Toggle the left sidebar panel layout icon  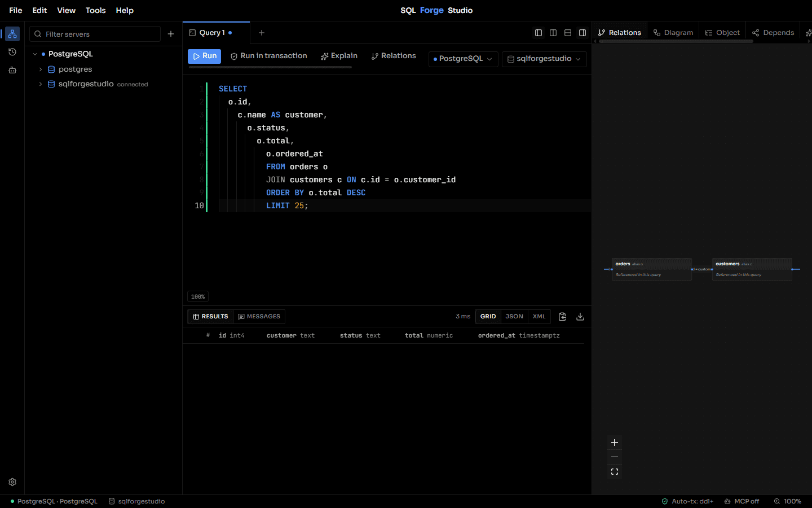point(539,33)
